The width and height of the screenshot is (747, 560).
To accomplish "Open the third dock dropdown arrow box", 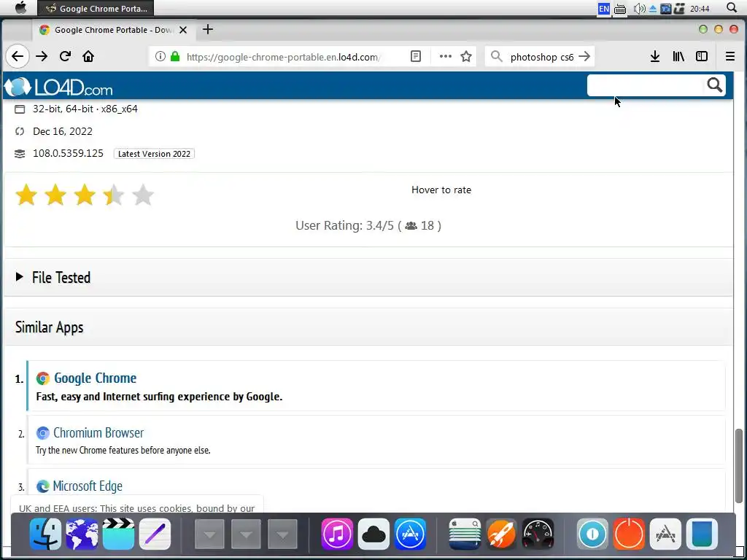I will pos(282,534).
